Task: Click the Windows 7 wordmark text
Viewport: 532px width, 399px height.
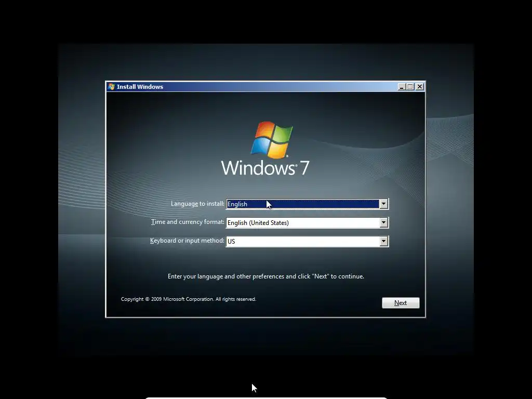Action: [x=265, y=168]
